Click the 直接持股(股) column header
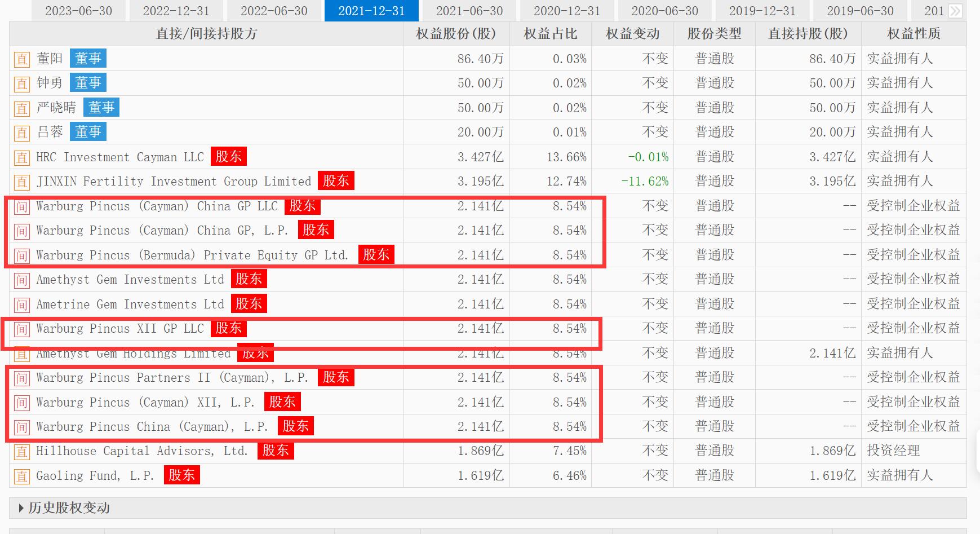Screen dimensions: 980x534 click(808, 34)
